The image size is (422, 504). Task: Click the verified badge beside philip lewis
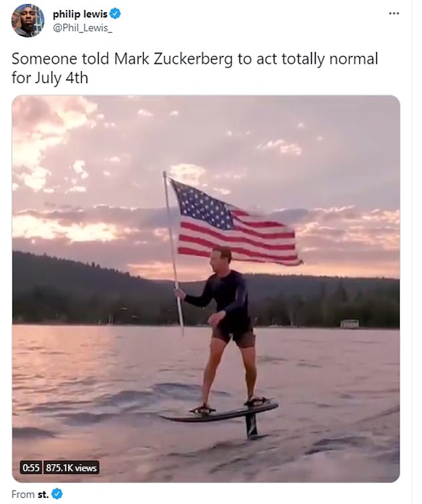click(x=115, y=14)
